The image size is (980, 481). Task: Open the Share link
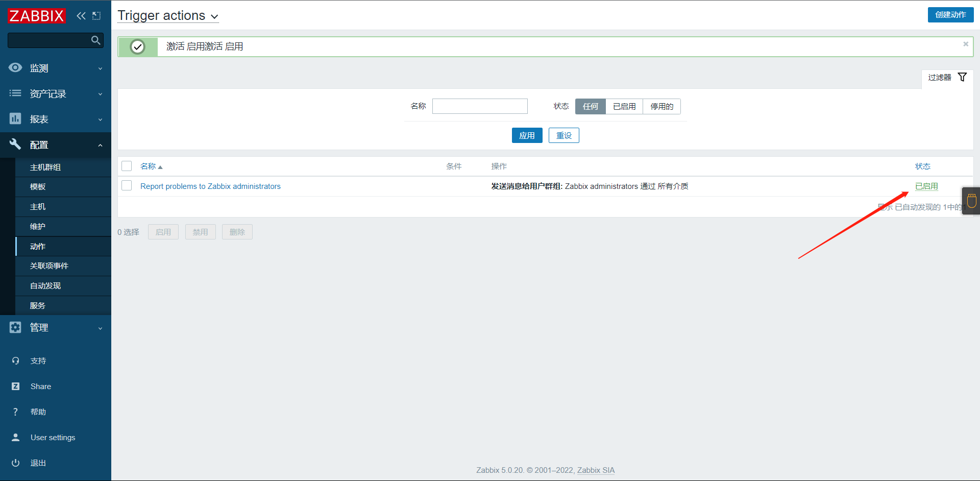point(41,387)
